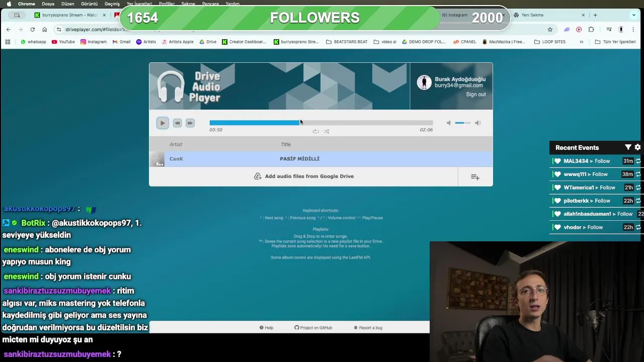Replay the wwwq111 follow event
The width and height of the screenshot is (644, 362).
coord(638,174)
